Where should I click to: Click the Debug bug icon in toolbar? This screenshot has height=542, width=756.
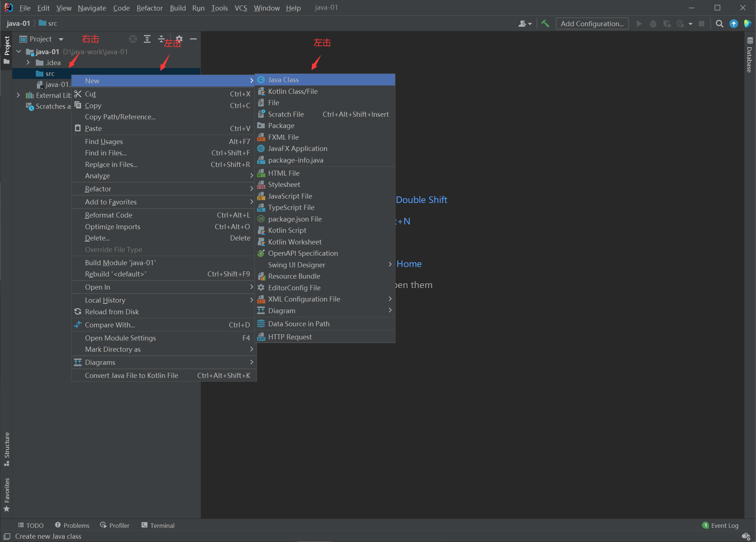pos(653,24)
